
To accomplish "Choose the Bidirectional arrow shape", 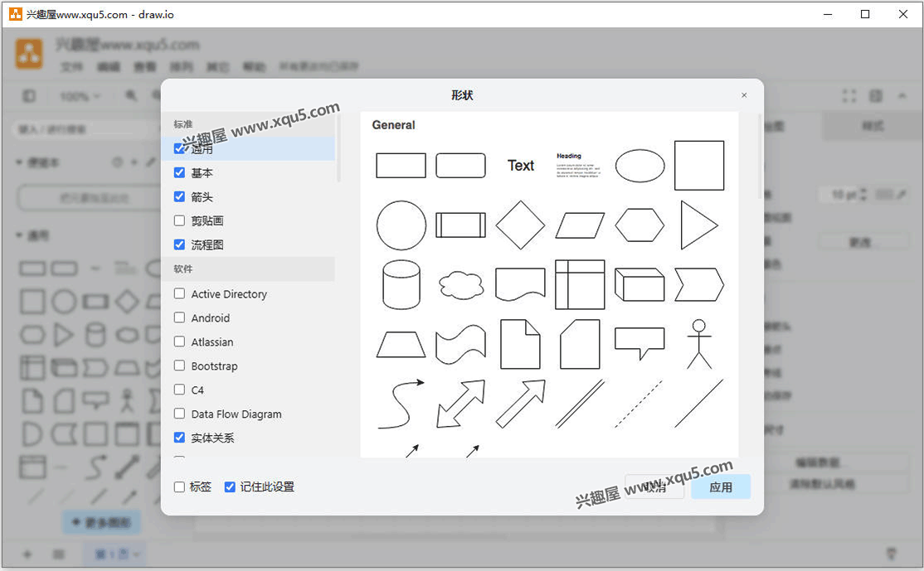I will (x=461, y=404).
